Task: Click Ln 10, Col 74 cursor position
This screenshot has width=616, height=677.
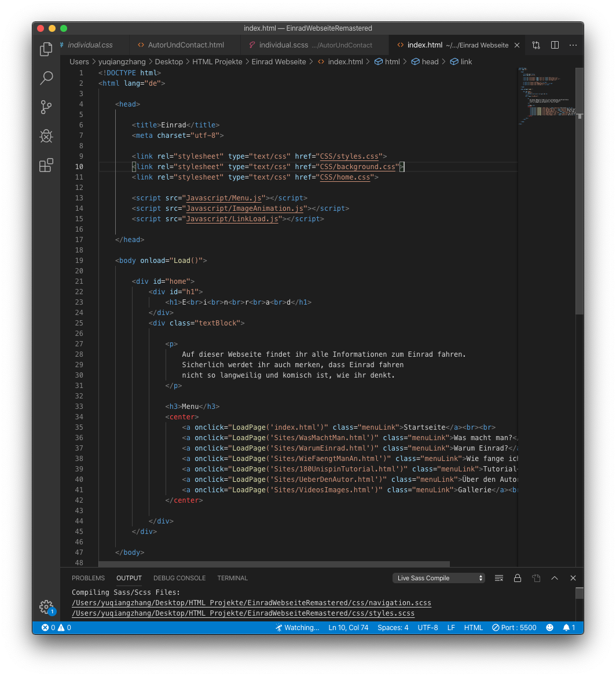Action: coord(349,628)
